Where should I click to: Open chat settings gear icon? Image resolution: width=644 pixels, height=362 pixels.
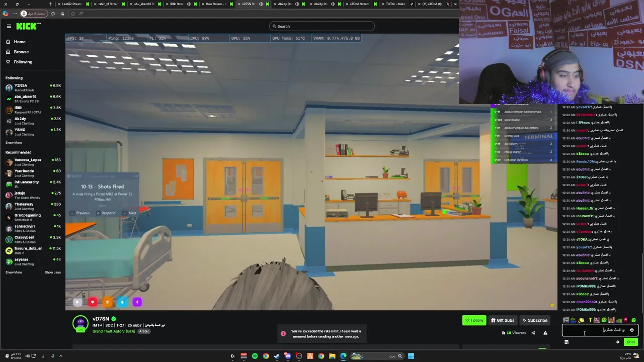point(618,342)
